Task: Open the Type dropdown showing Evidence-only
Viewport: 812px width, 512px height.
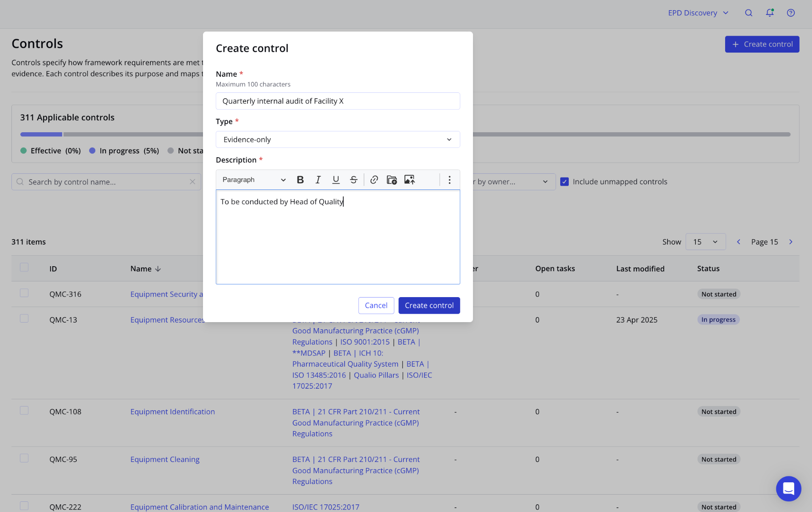Action: pyautogui.click(x=337, y=139)
